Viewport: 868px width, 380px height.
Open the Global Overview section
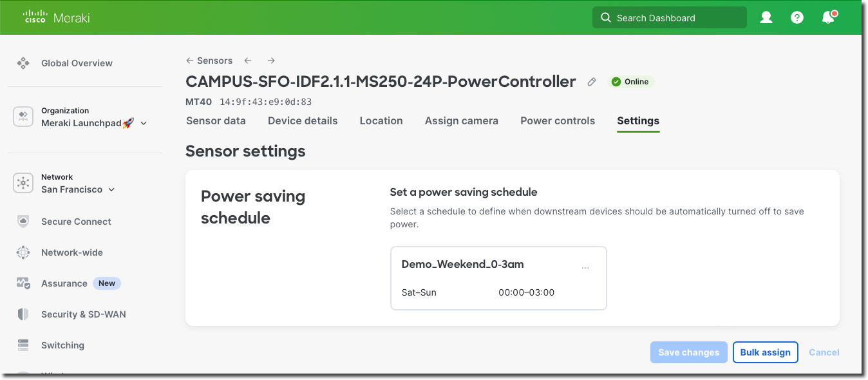coord(77,63)
